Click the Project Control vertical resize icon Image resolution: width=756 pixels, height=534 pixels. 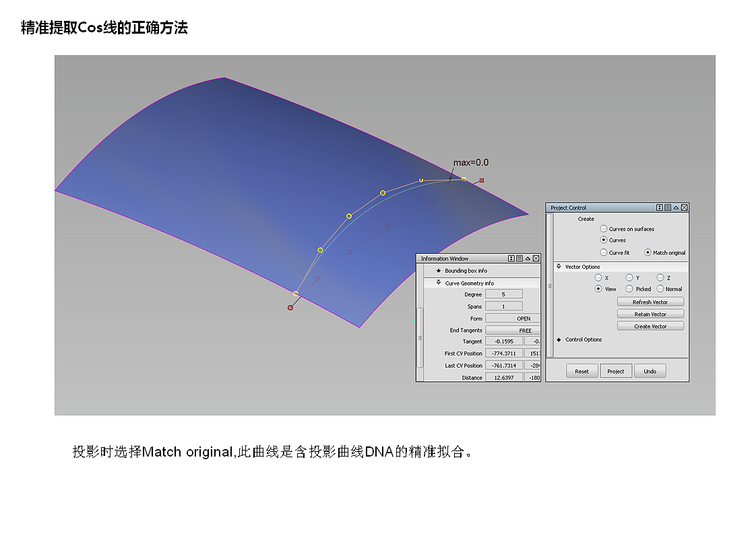[x=660, y=207]
